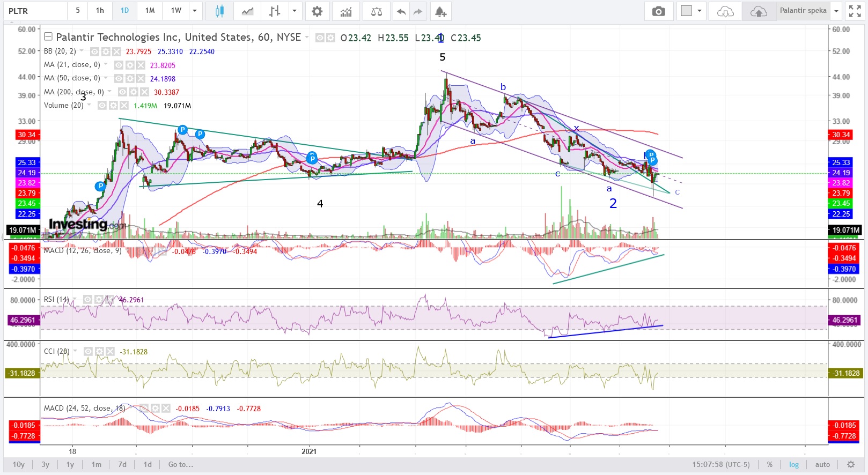The height and width of the screenshot is (475, 868).
Task: Switch to the 1W interval
Action: (x=176, y=11)
